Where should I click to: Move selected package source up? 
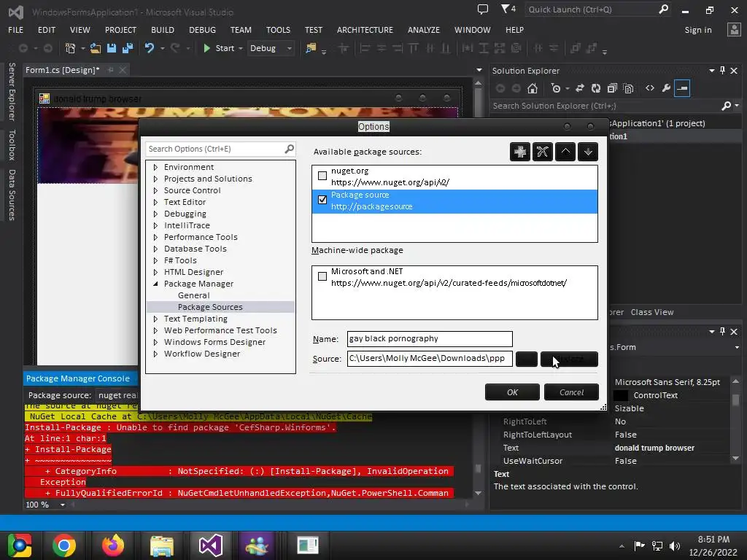(x=565, y=152)
